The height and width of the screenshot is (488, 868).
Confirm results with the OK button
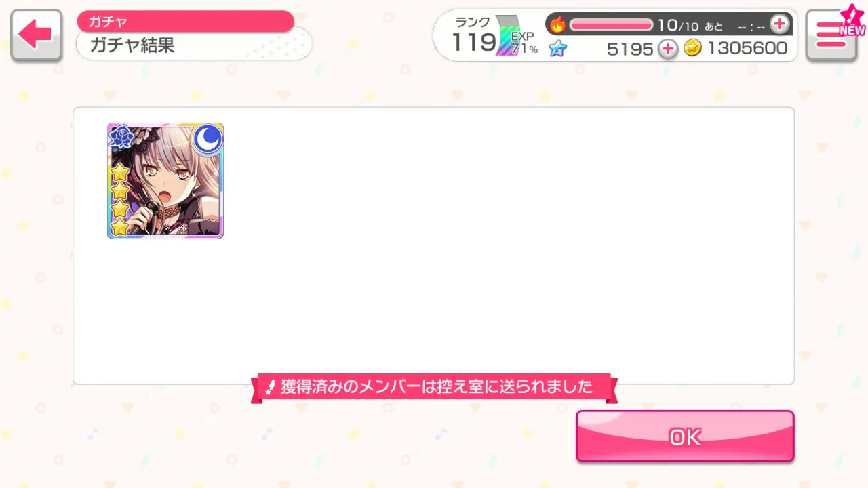point(685,436)
